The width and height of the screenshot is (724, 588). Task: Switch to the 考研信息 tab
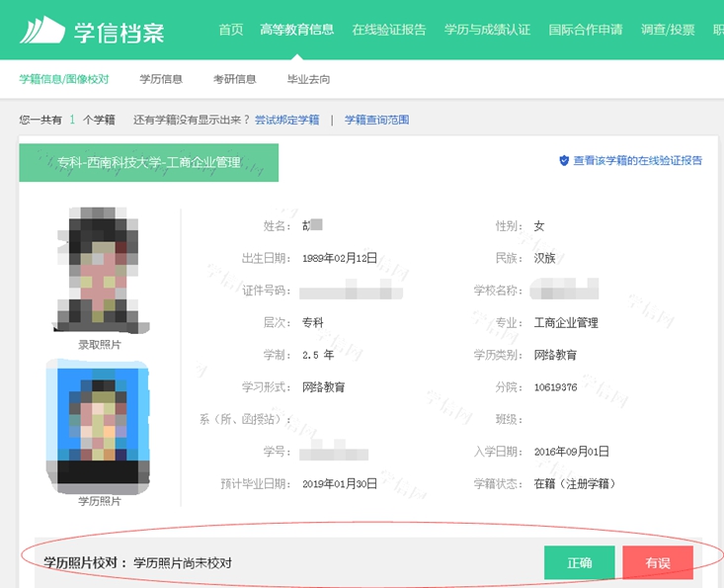(234, 79)
